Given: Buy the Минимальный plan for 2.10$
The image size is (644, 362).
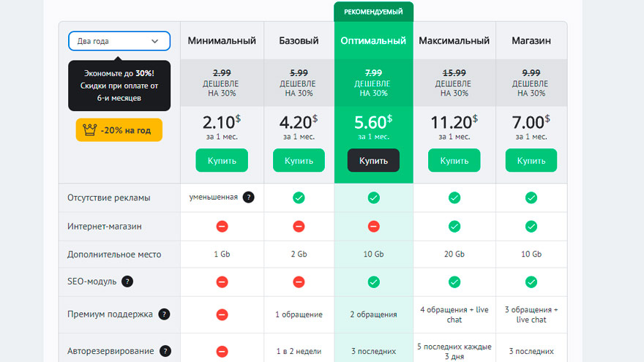Looking at the screenshot, I should (x=222, y=160).
